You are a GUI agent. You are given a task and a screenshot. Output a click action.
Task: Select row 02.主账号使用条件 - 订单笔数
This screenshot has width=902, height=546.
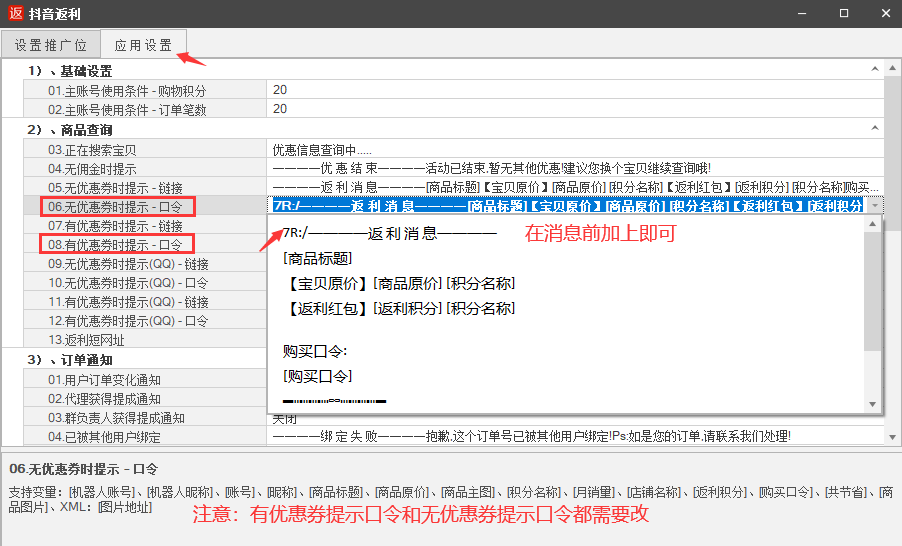point(145,109)
